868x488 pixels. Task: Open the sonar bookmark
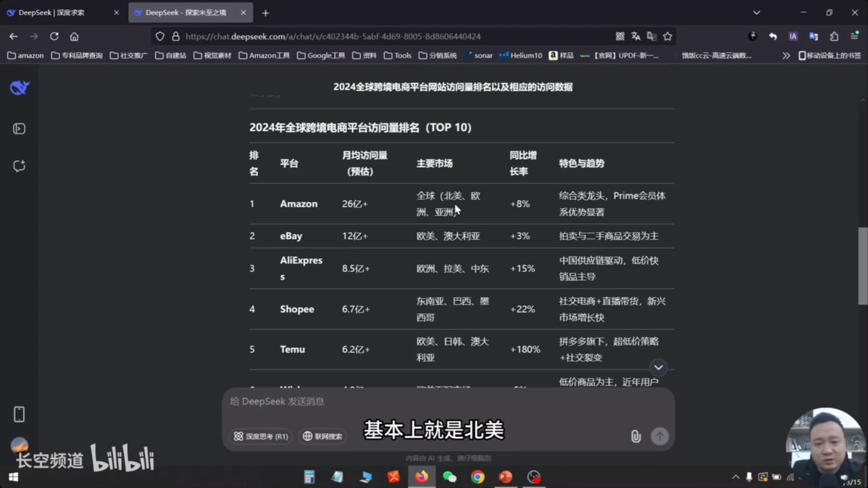click(479, 55)
